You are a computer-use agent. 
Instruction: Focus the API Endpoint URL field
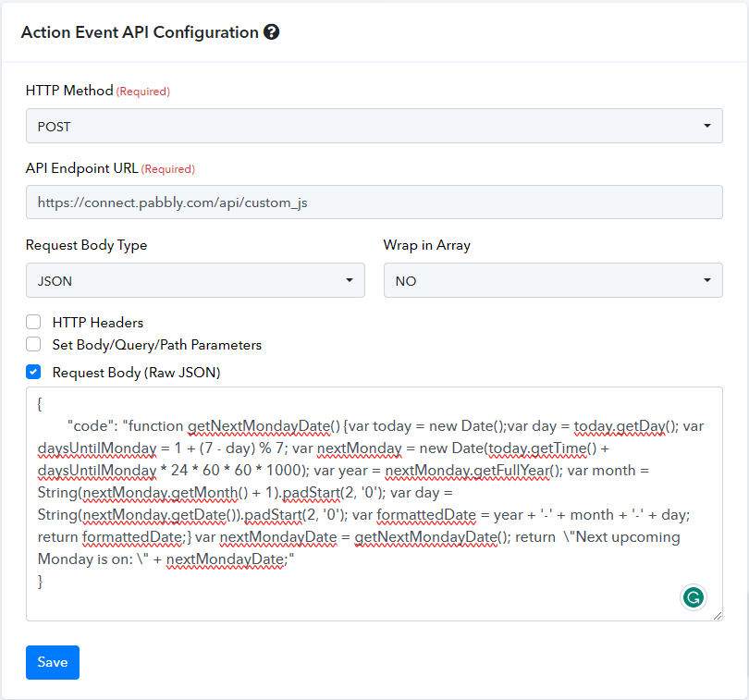coord(374,203)
